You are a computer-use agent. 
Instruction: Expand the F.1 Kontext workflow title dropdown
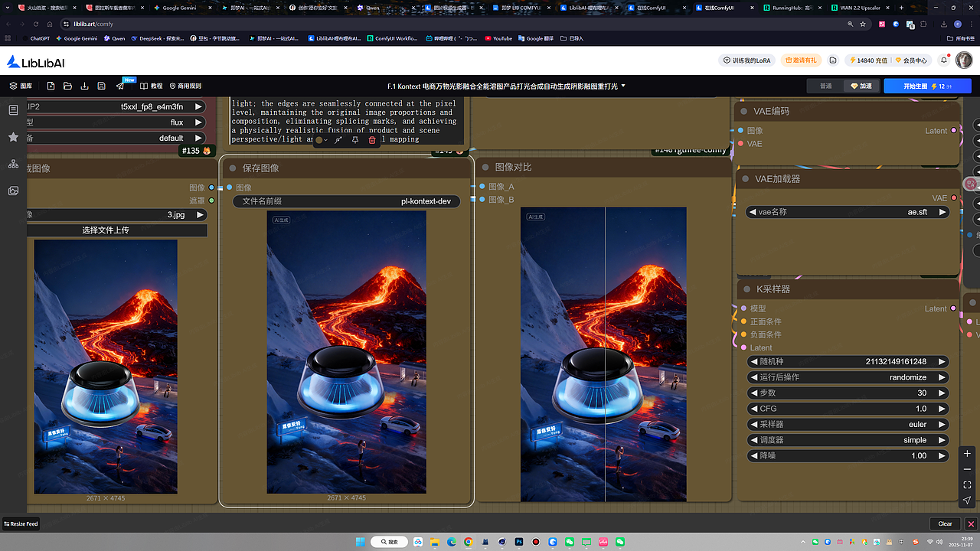tap(624, 86)
